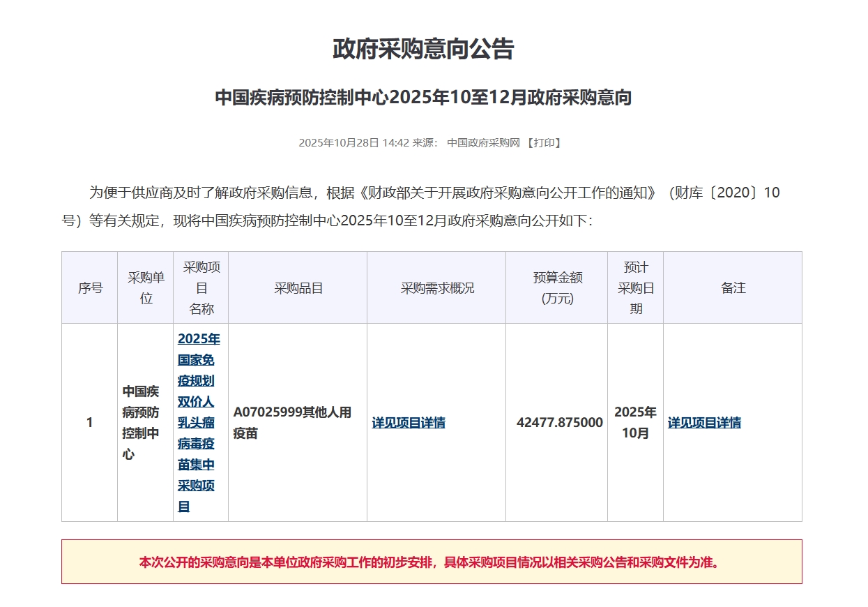Select the 采购品目 column header
The height and width of the screenshot is (607, 868).
click(298, 287)
